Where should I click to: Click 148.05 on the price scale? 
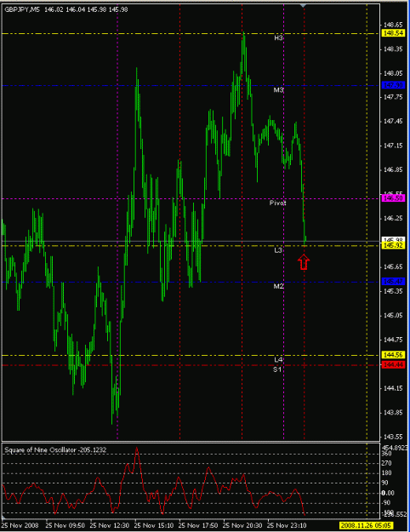point(393,73)
